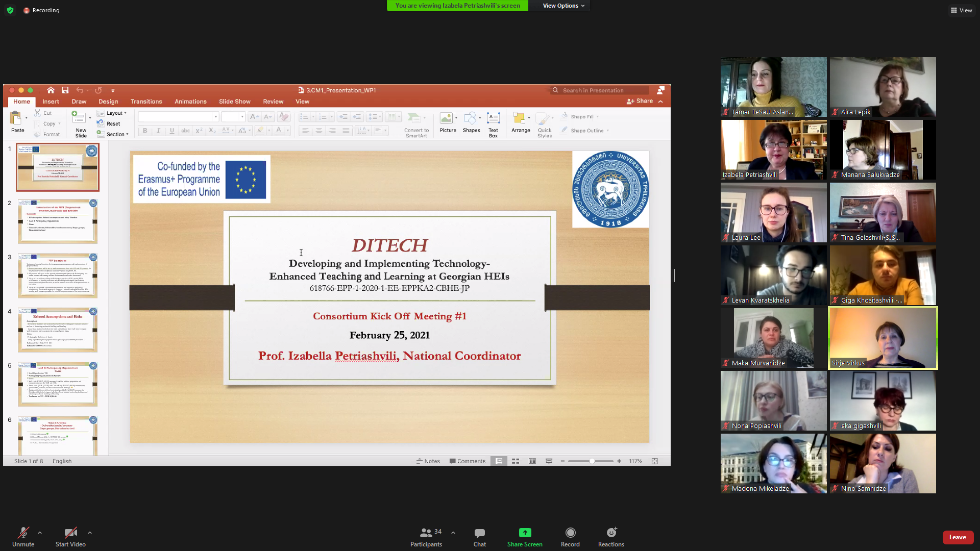Click the zoom slider in status bar
This screenshot has height=551, width=980.
pyautogui.click(x=591, y=461)
